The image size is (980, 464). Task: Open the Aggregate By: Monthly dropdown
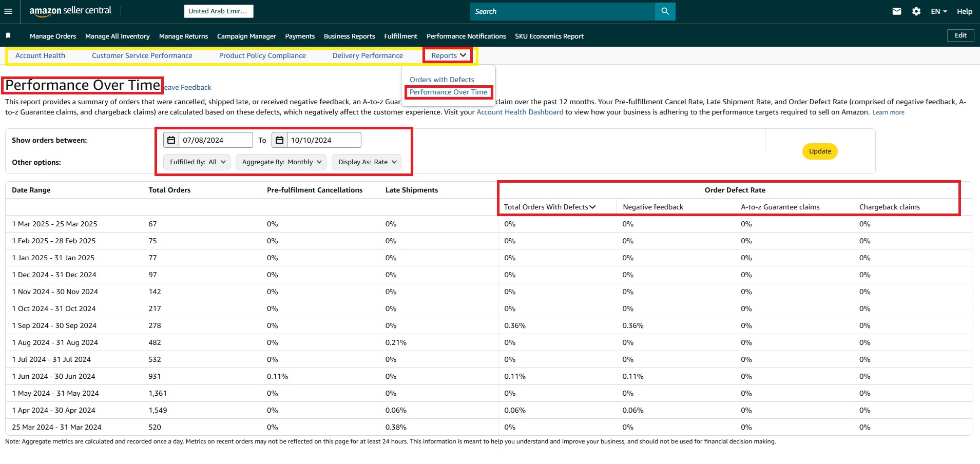(281, 162)
